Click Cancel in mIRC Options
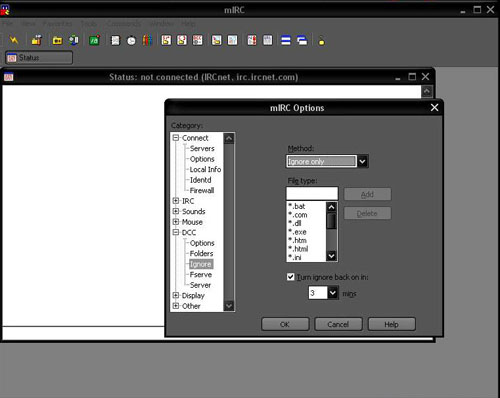 click(338, 324)
